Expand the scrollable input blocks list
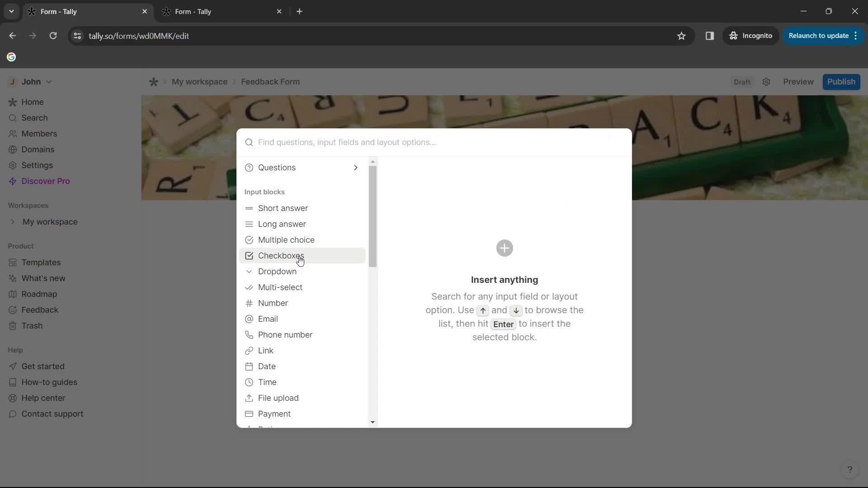 373,422
